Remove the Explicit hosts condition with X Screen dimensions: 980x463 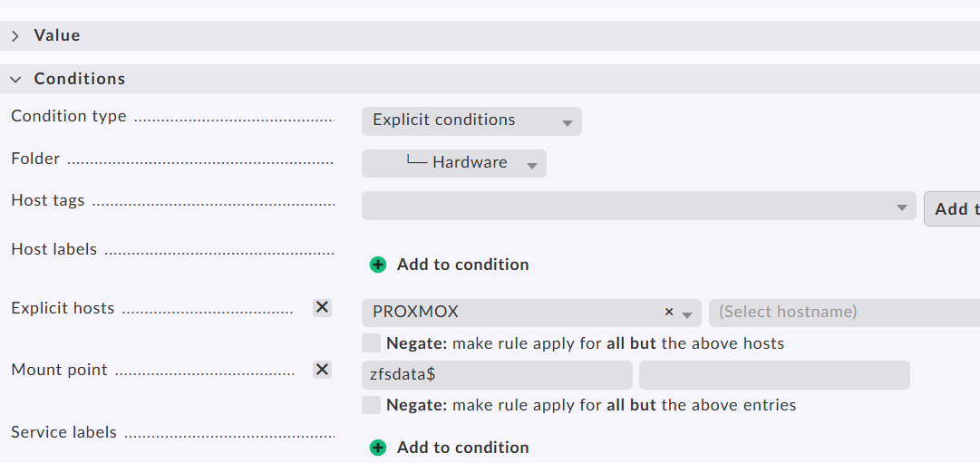(322, 307)
